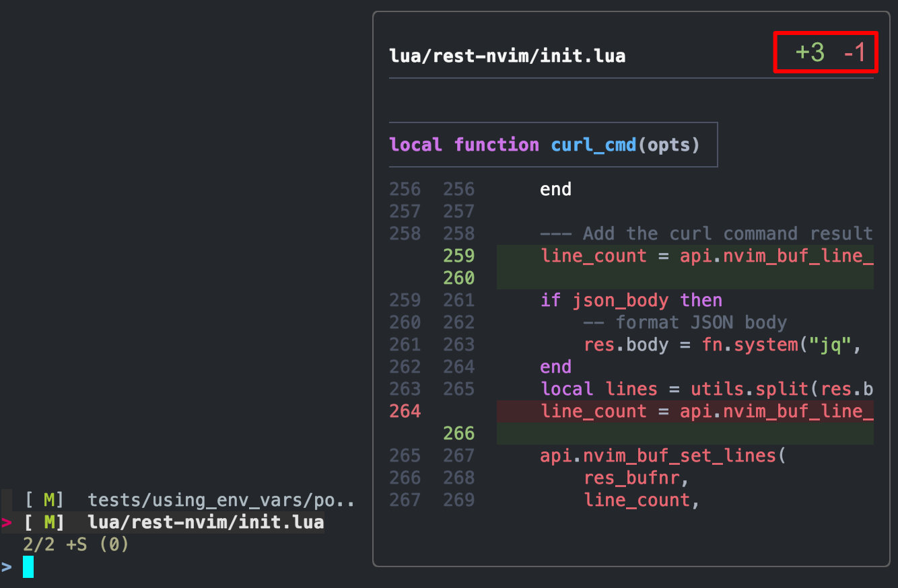Click the green +3 additions count
Viewport: 898px width, 588px height.
(810, 52)
